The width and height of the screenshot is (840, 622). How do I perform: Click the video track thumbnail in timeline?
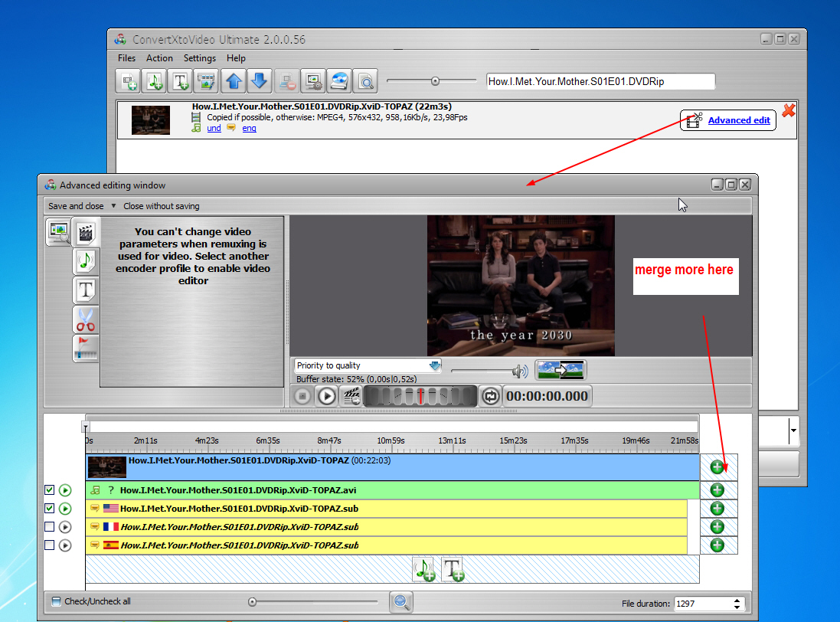tap(107, 467)
